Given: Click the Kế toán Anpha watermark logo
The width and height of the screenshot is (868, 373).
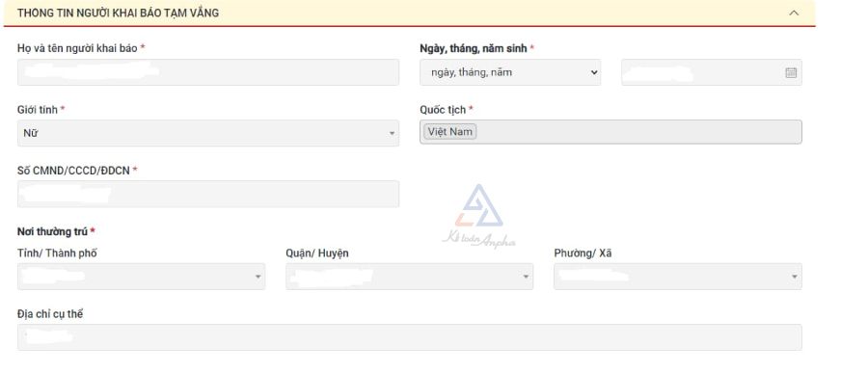Looking at the screenshot, I should pyautogui.click(x=478, y=217).
